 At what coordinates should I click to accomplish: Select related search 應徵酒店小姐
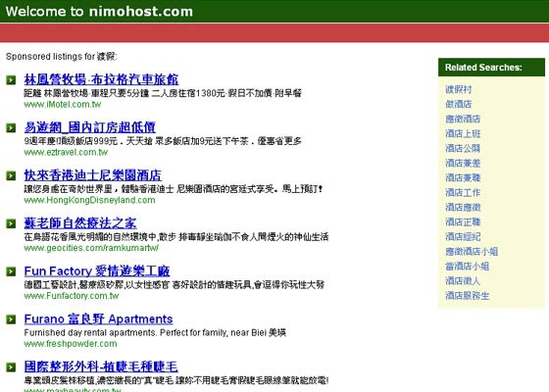click(x=472, y=251)
